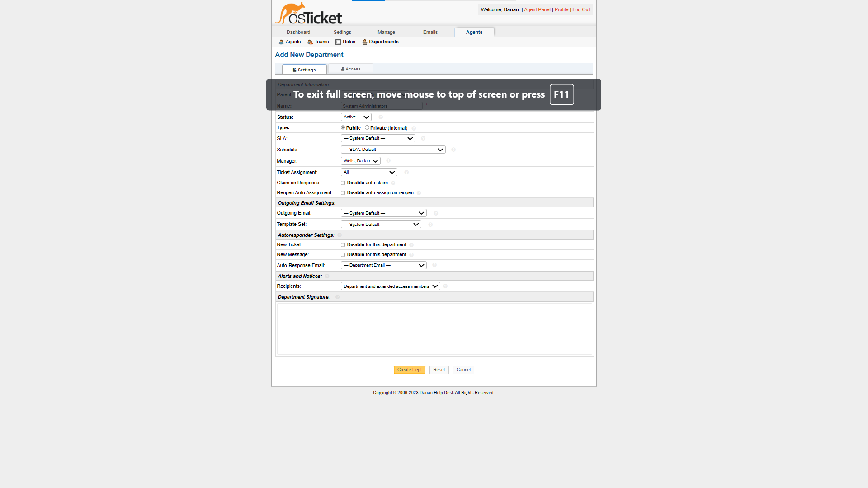868x488 pixels.
Task: Check Disable for this department under New Ticket
Action: tap(343, 244)
